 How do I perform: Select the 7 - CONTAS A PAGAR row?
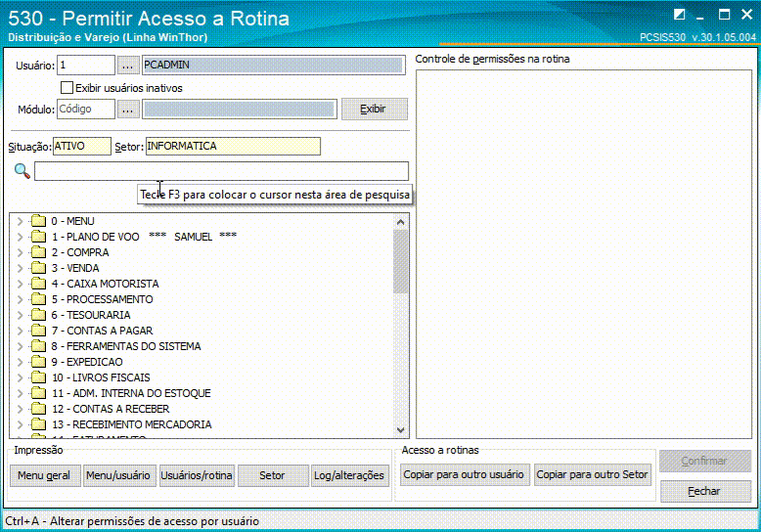click(x=103, y=331)
